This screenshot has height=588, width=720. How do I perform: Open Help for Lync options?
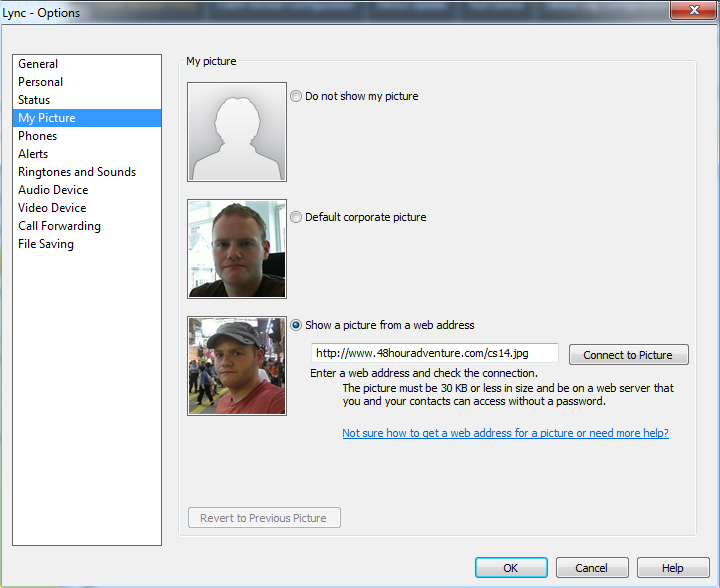[x=673, y=568]
